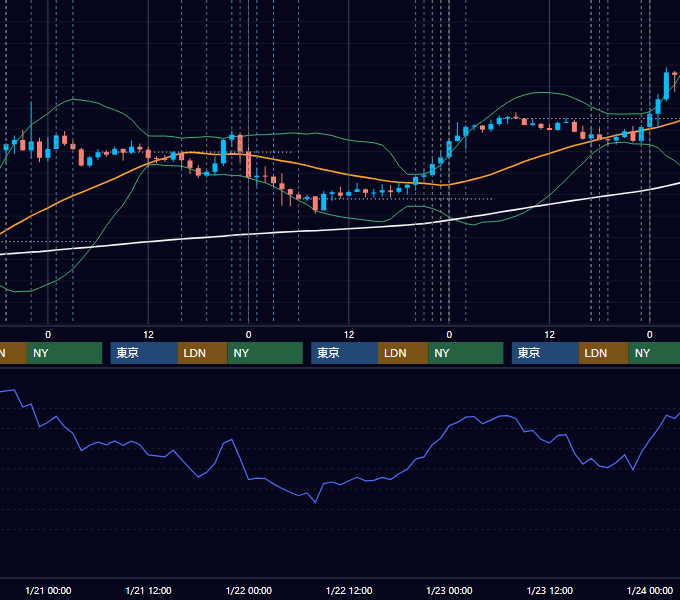Select the LDN session block on 1/21
The image size is (680, 600).
(203, 353)
